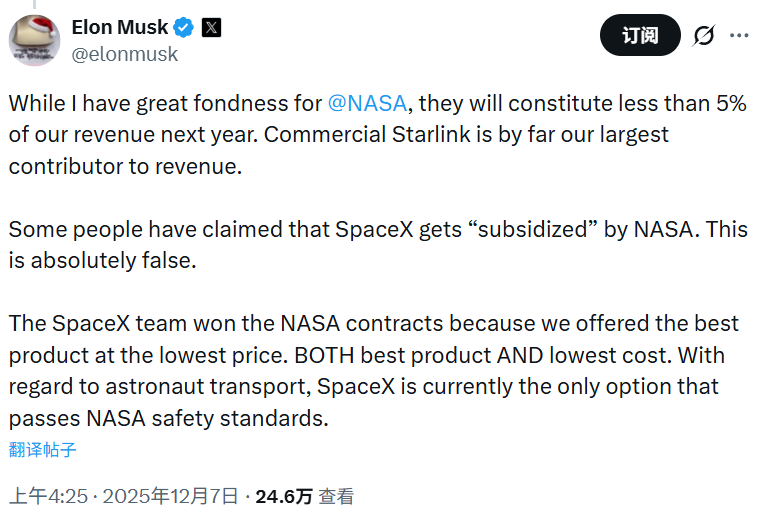This screenshot has height=515, width=760.
Task: Click the "passes NASA safety standards." line
Action: click(x=168, y=418)
